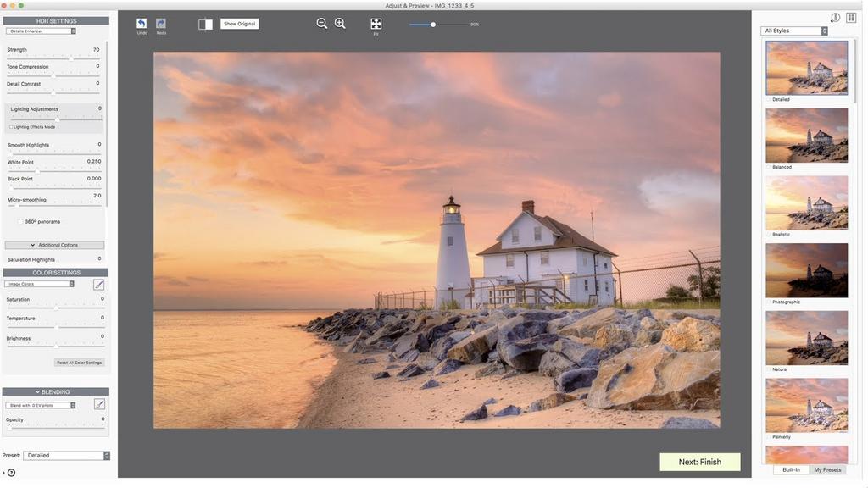Switch presets to two-column layout icon
The width and height of the screenshot is (868, 488).
[x=851, y=18]
